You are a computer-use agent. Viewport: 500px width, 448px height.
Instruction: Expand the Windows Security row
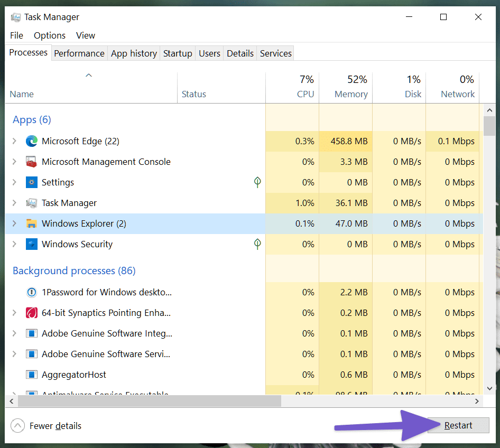click(x=14, y=244)
